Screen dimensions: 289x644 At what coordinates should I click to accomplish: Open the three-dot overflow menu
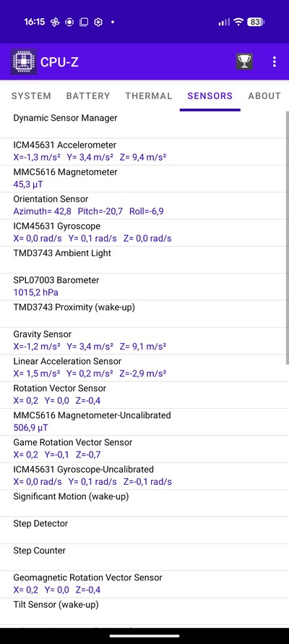point(275,62)
